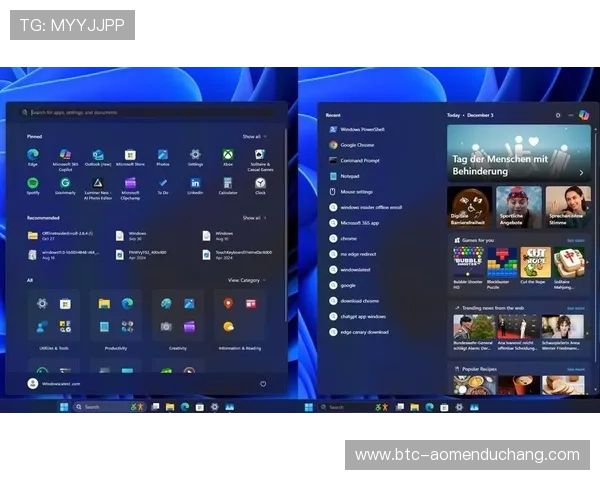Expand Show all for Pinned apps
This screenshot has height=480, width=600.
pos(253,136)
